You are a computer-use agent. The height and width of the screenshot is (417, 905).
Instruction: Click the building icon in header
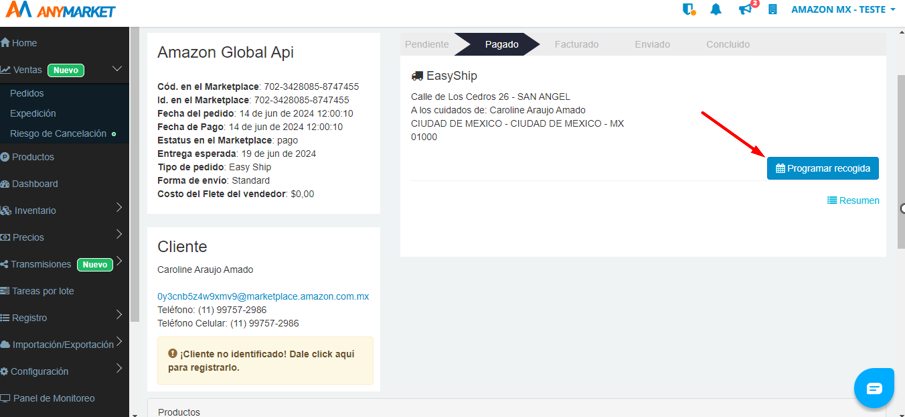pos(773,10)
